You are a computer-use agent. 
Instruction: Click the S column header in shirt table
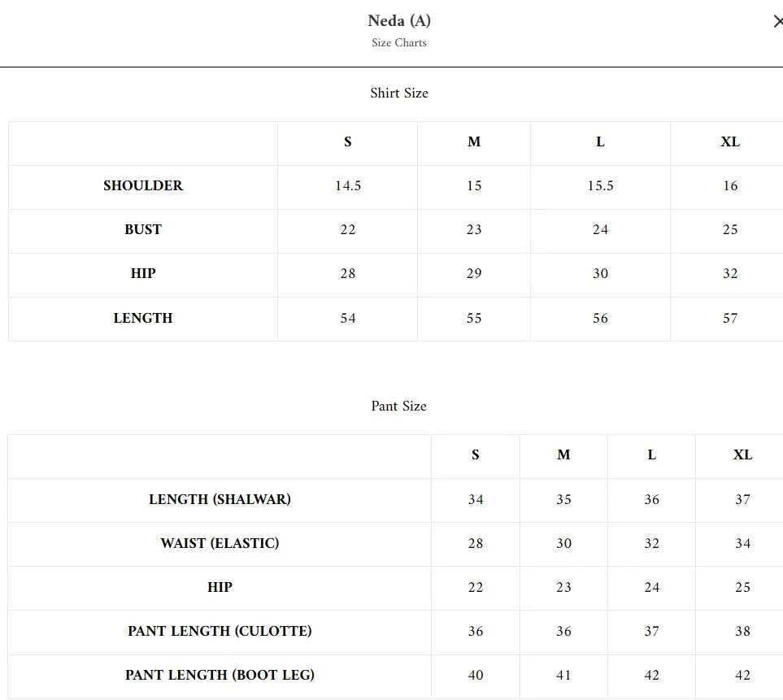pyautogui.click(x=347, y=141)
